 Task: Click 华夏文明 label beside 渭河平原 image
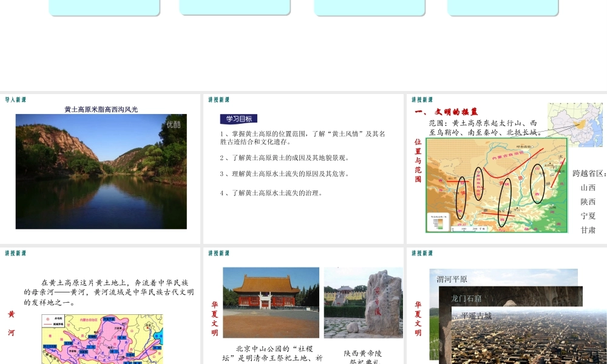tap(418, 318)
